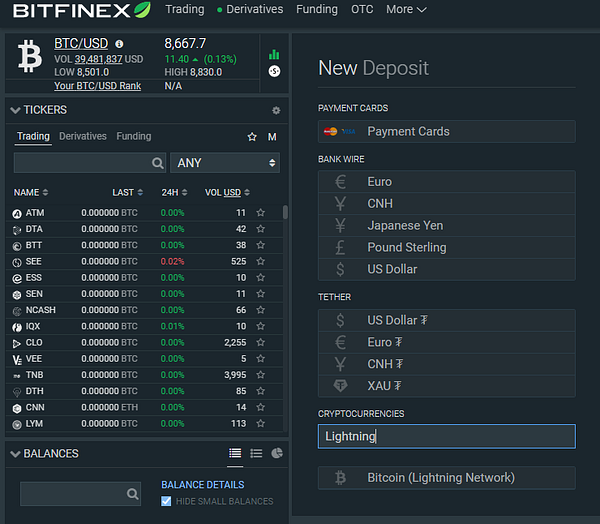The width and height of the screenshot is (600, 524).
Task: Select compact balances list view icon
Action: click(x=256, y=454)
